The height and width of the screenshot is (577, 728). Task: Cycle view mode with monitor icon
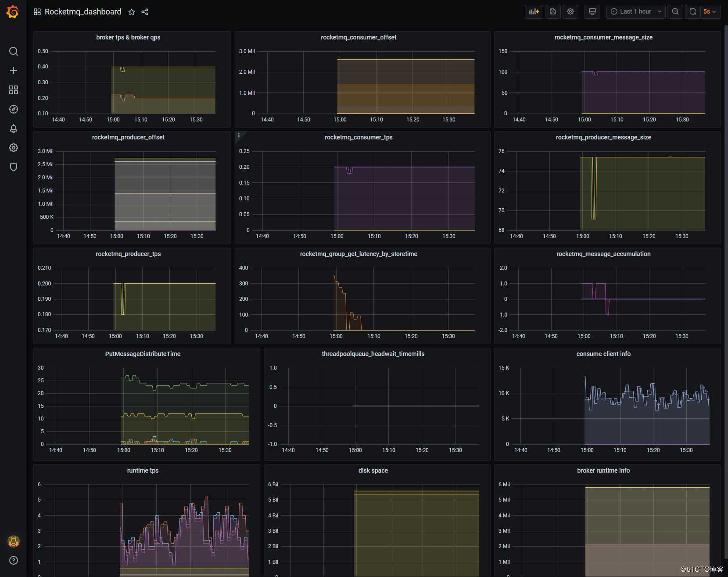592,12
